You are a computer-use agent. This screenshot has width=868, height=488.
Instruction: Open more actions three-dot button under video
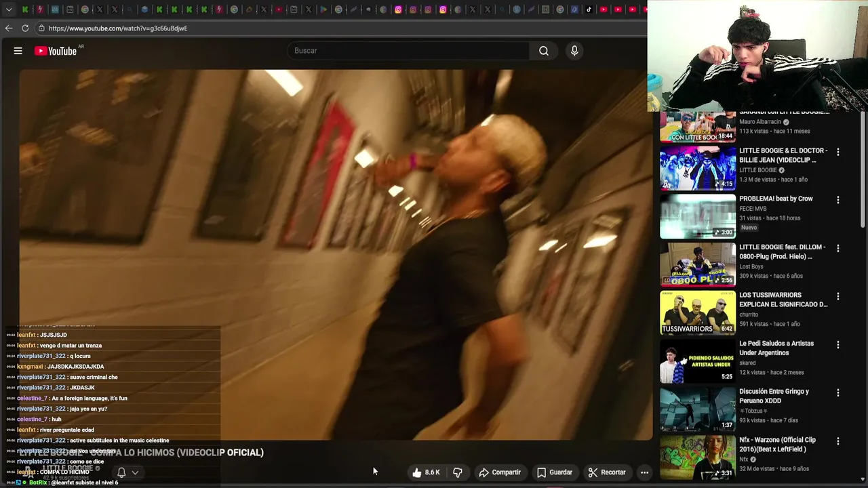click(x=645, y=472)
